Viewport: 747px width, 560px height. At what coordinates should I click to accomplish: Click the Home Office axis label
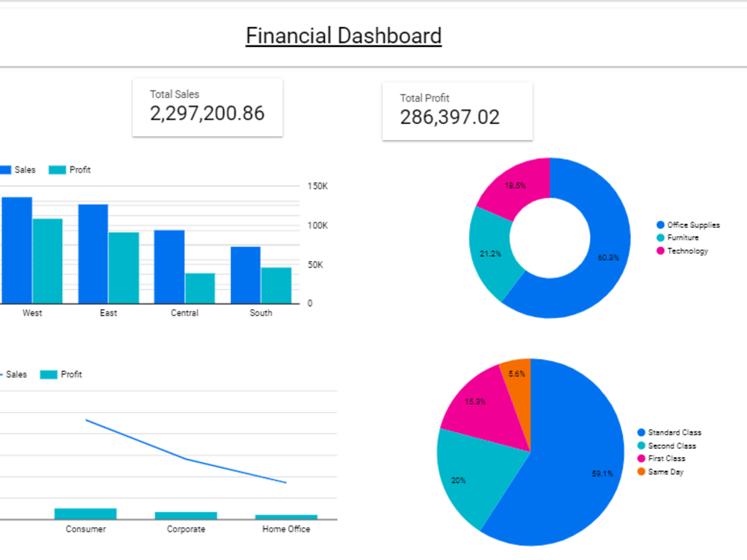coord(285,529)
